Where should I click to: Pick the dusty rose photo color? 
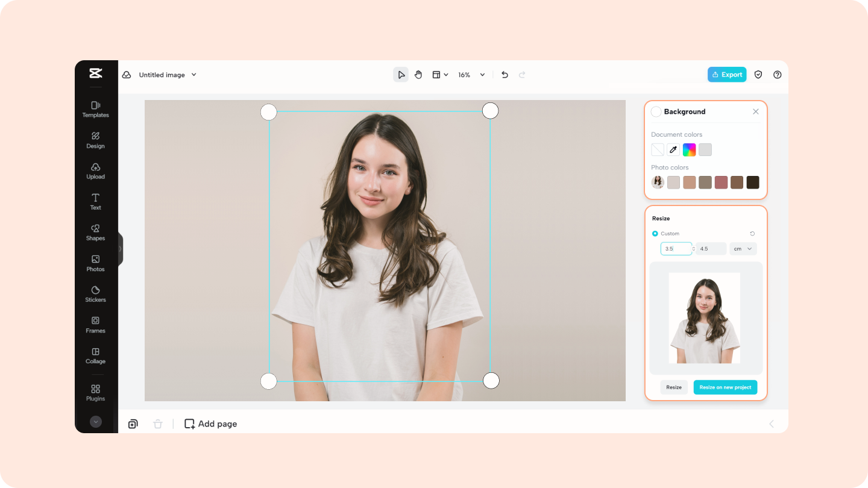(721, 183)
